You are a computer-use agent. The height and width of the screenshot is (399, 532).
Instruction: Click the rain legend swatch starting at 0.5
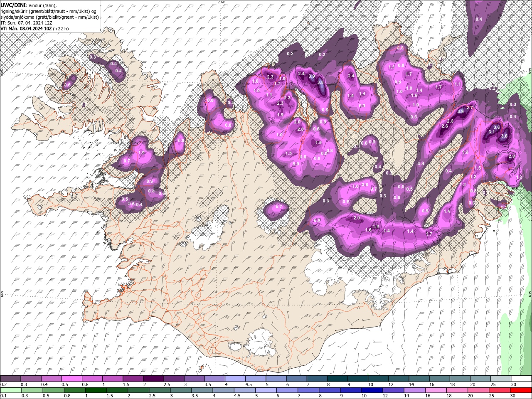tap(54, 390)
